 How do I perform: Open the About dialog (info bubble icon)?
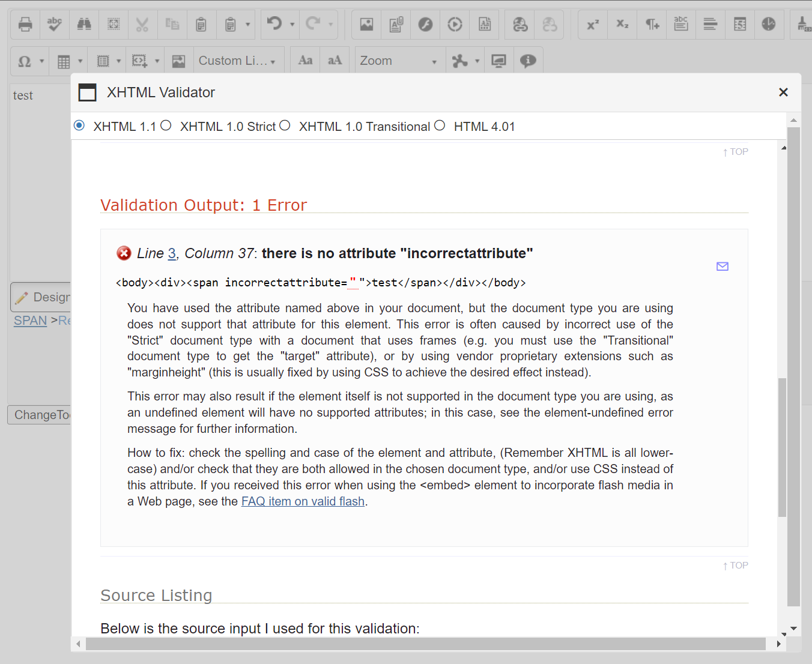[x=528, y=61]
